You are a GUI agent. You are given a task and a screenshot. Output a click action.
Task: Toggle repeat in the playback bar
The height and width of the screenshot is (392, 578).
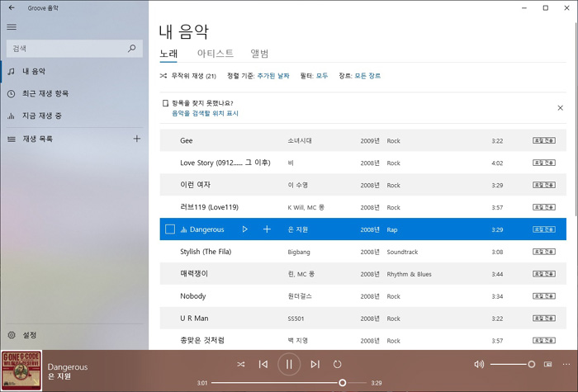click(337, 365)
